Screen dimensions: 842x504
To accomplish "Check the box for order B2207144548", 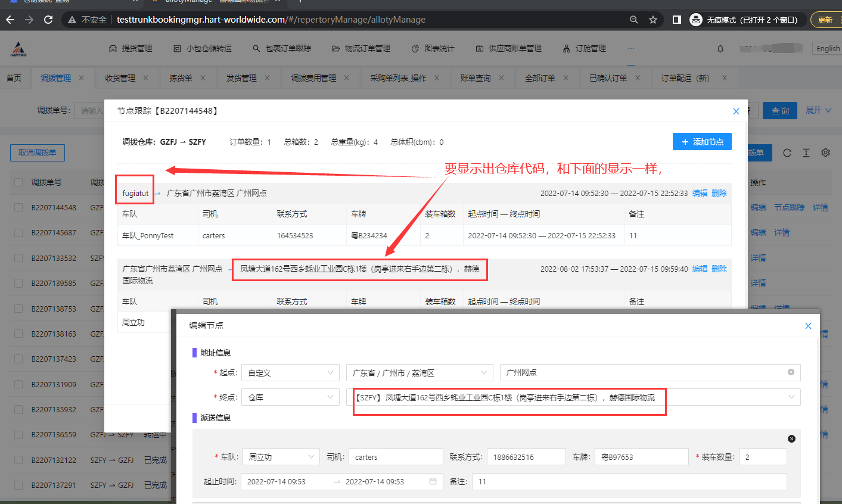I will point(18,207).
